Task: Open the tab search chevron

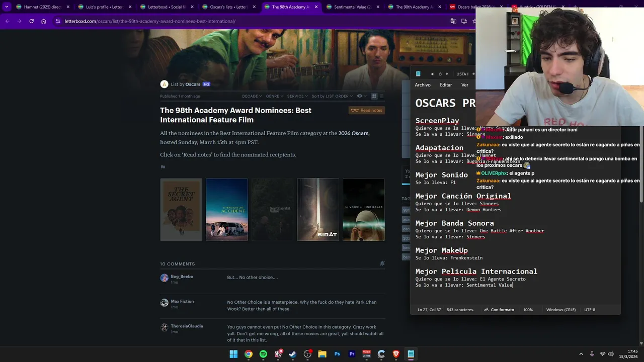Action: (7, 7)
